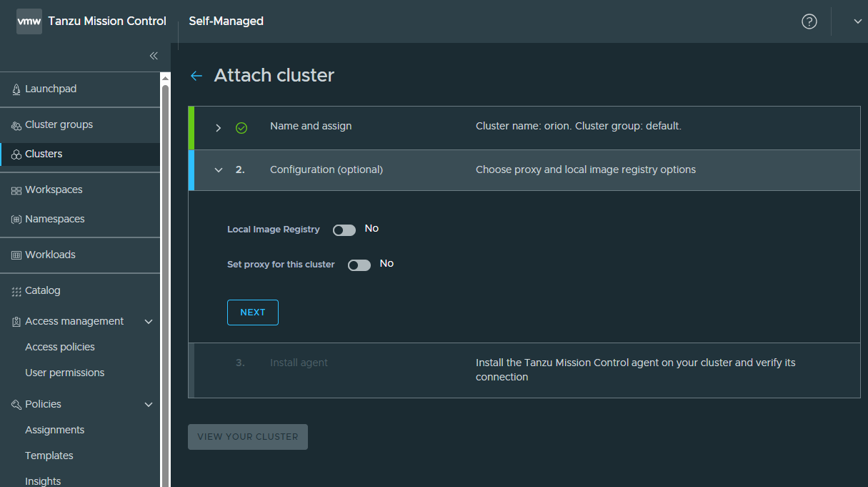Click the Local Image Registry label
The image size is (868, 487).
coord(274,230)
